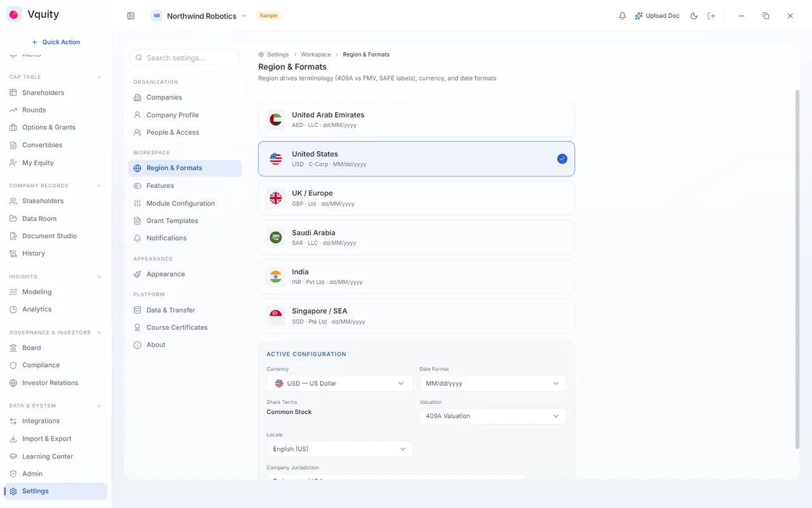Viewport: 812px width, 508px height.
Task: Click Shareholders sidebar icon
Action: pyautogui.click(x=13, y=93)
